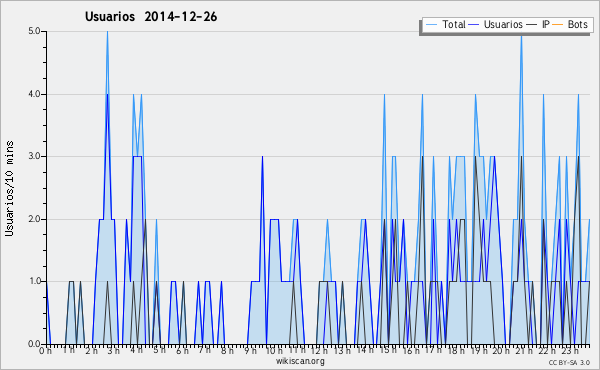Click the '10 h' x-axis label
This screenshot has width=600, height=370.
tap(274, 351)
